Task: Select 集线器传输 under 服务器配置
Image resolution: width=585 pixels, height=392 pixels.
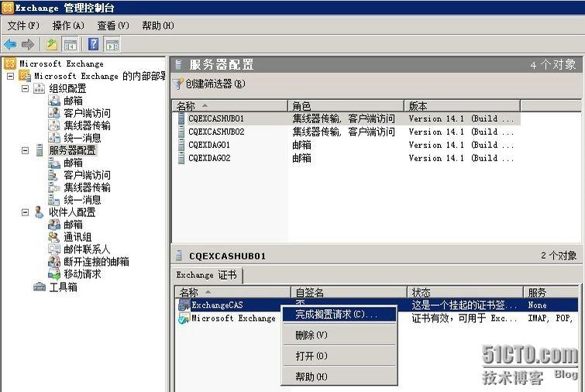Action: (x=87, y=187)
